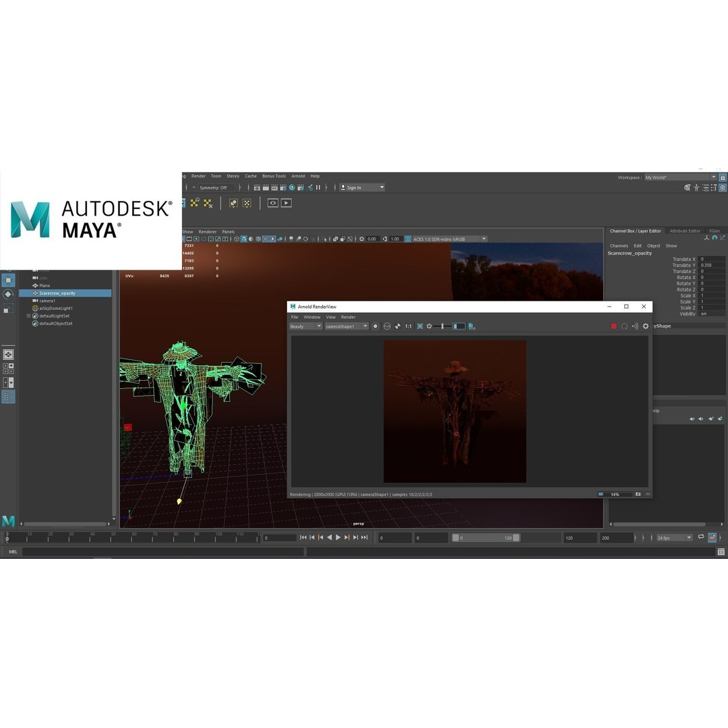The image size is (728, 728).
Task: Toggle textured checker icon in viewport toolbar
Action: point(266,239)
